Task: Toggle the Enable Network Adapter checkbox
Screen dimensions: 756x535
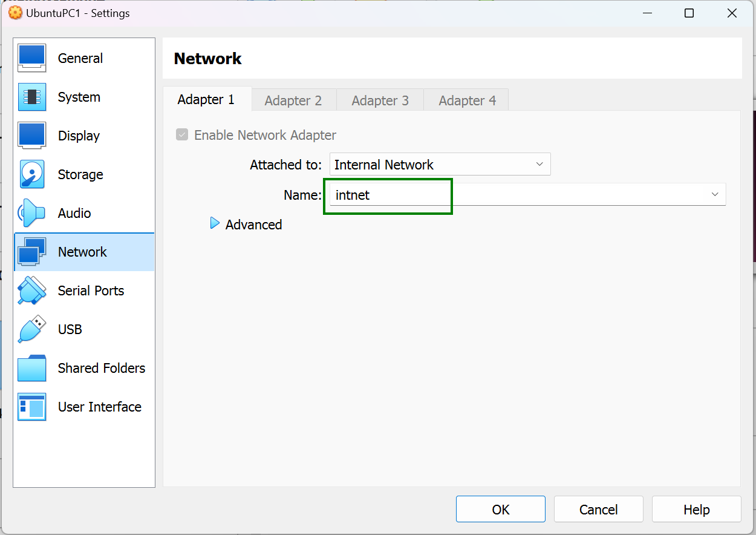Action: 182,134
